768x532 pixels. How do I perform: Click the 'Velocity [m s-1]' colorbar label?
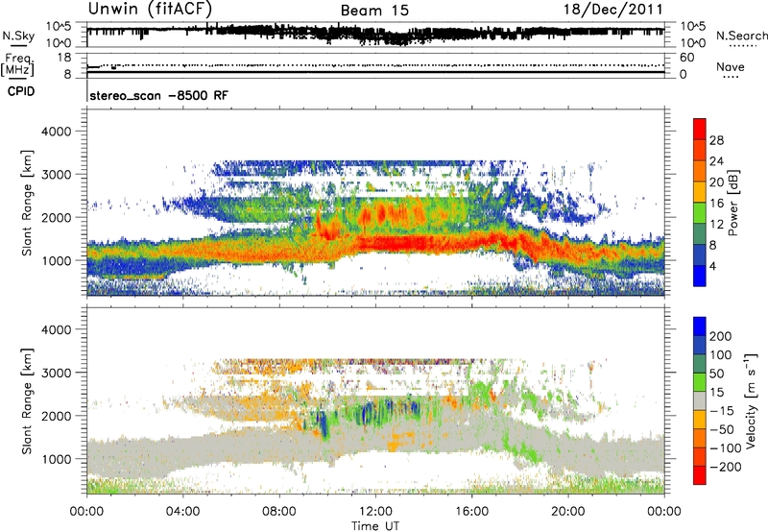coord(750,400)
